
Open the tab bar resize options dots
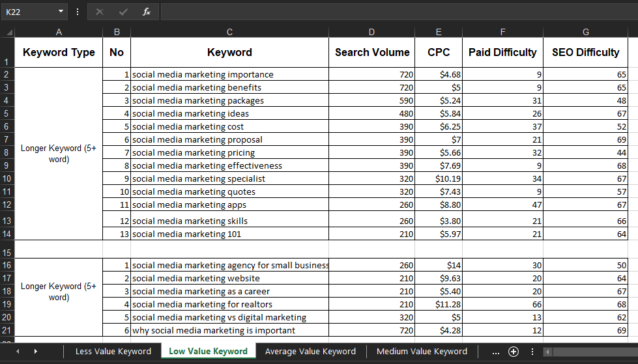click(532, 352)
